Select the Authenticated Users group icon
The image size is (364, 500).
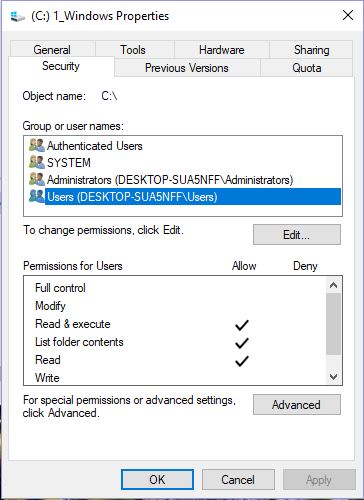point(37,145)
